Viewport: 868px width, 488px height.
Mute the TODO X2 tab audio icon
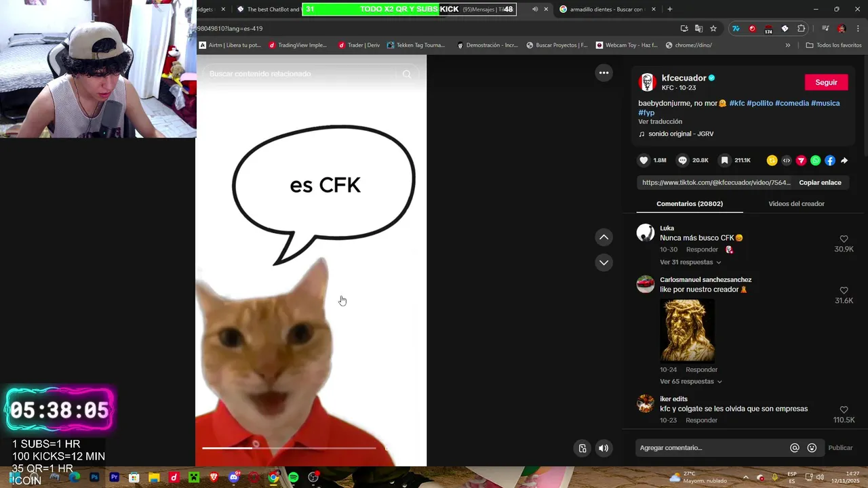tap(535, 9)
